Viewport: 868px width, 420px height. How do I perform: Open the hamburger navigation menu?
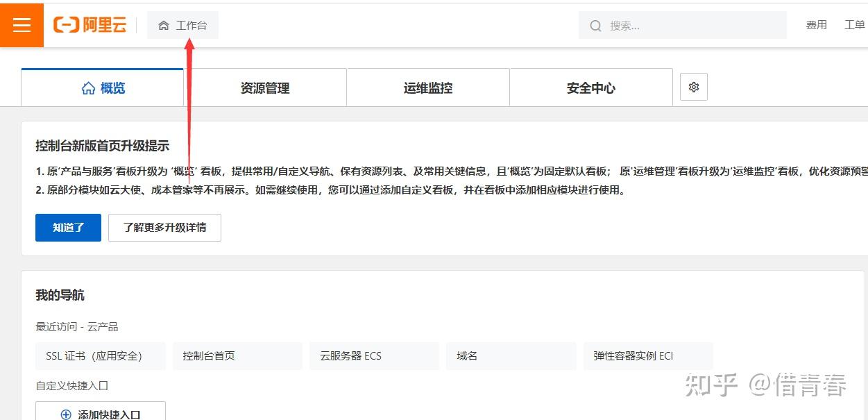tap(22, 24)
